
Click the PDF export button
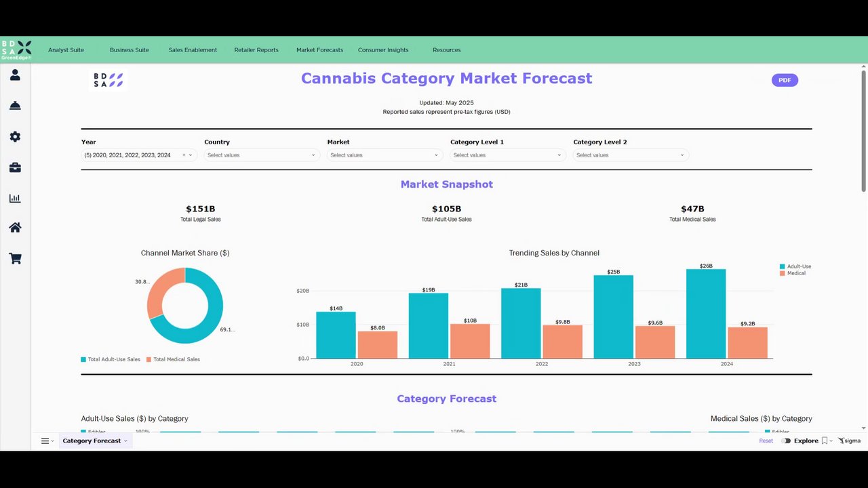pos(785,80)
